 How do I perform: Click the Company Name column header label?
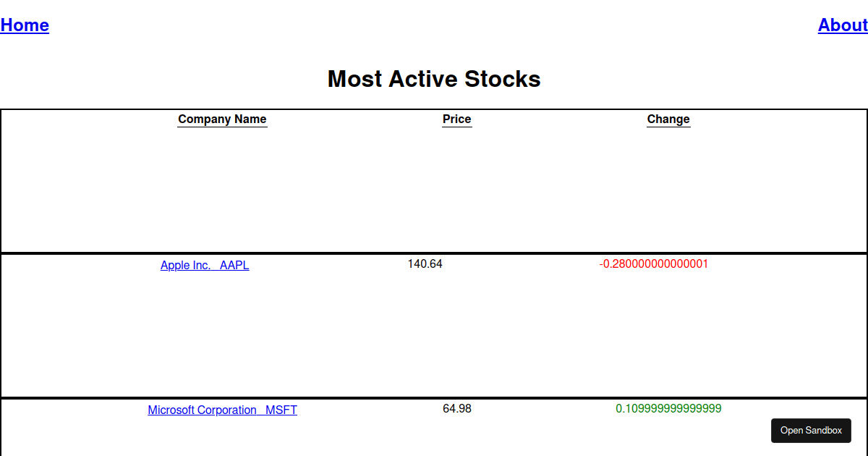pyautogui.click(x=222, y=119)
